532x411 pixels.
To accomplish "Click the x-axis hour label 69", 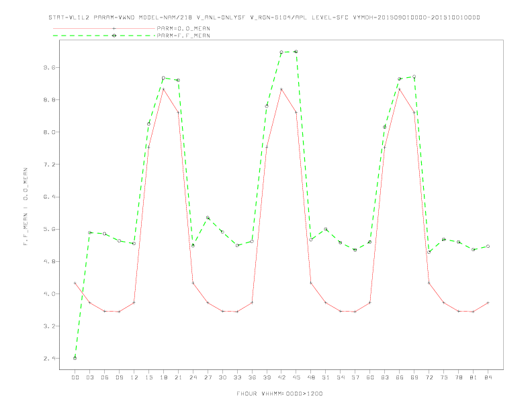I will tap(414, 377).
